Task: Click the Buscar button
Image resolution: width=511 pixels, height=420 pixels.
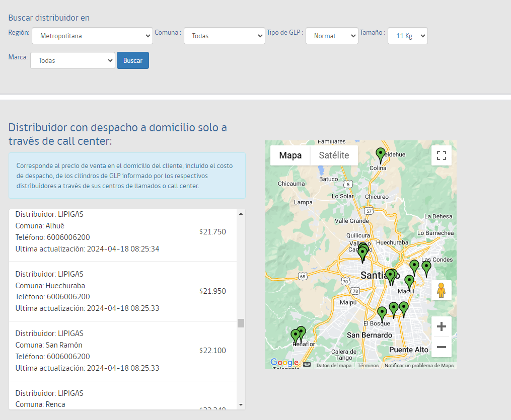Action: 133,60
